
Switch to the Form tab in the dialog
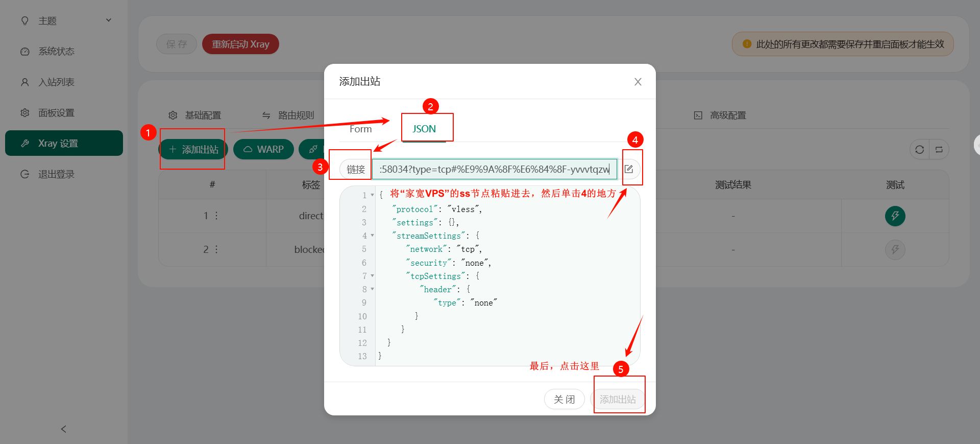(360, 129)
